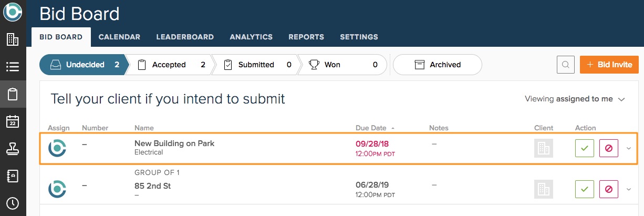Screen dimensions: 644x216
Task: Expand the Viewing assigned to me dropdown
Action: point(575,99)
